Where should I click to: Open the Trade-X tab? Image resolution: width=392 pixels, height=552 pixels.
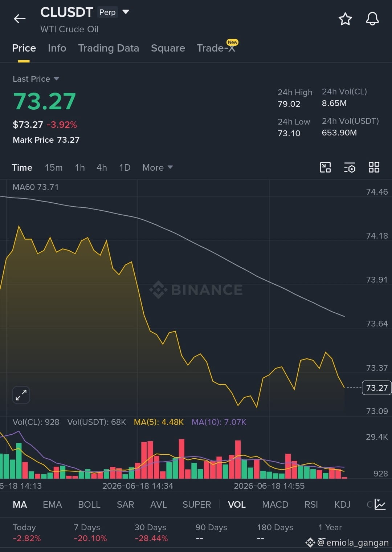click(216, 48)
